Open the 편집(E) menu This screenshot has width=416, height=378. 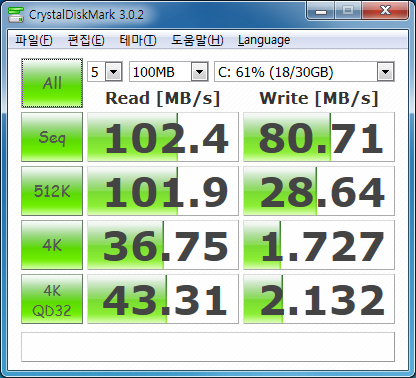coord(86,40)
